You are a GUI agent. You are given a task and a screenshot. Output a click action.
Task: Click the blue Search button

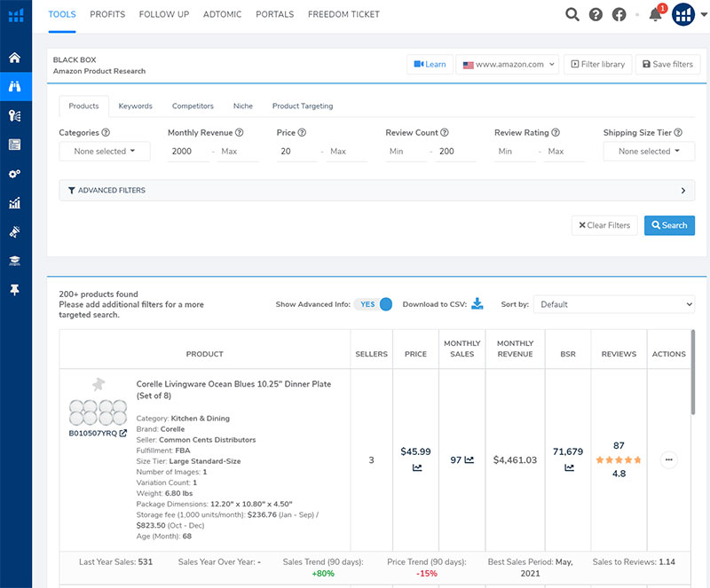point(669,225)
